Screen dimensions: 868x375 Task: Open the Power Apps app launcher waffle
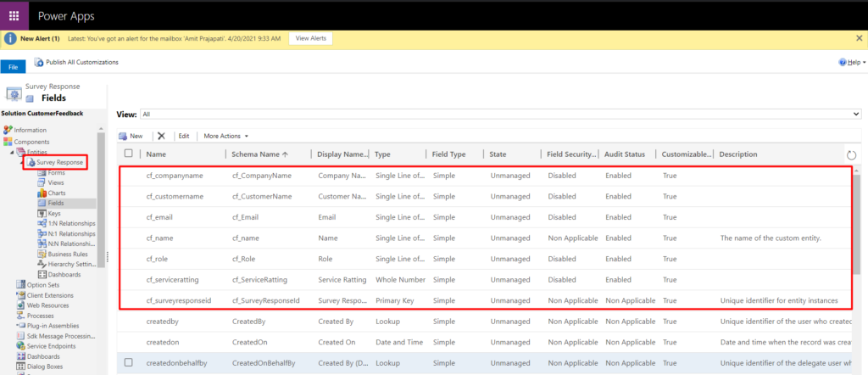(14, 15)
